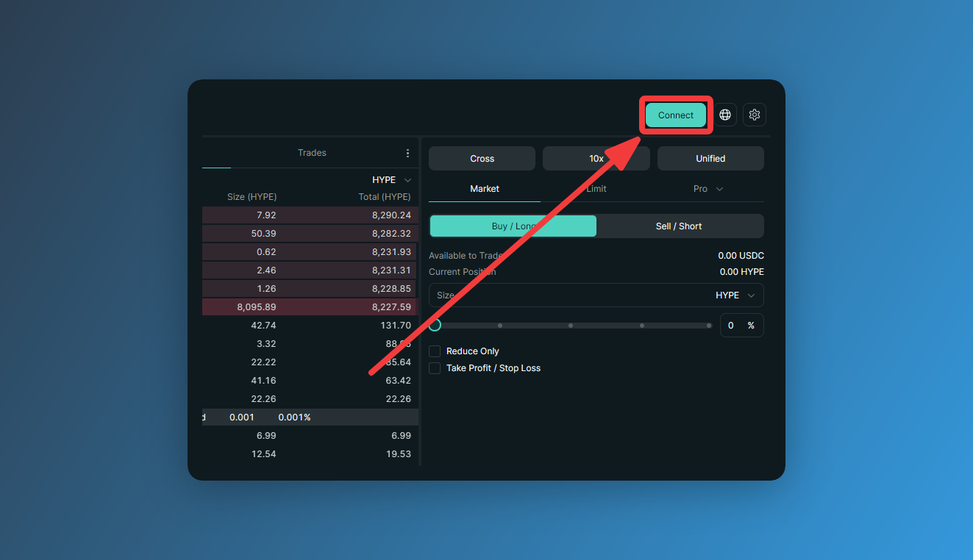
Task: Click the Size input field
Action: (596, 295)
